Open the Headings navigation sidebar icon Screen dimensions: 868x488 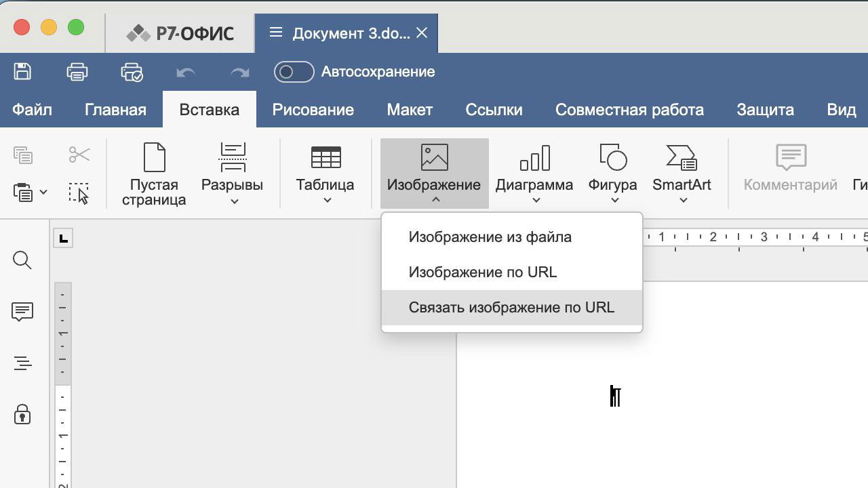point(22,363)
